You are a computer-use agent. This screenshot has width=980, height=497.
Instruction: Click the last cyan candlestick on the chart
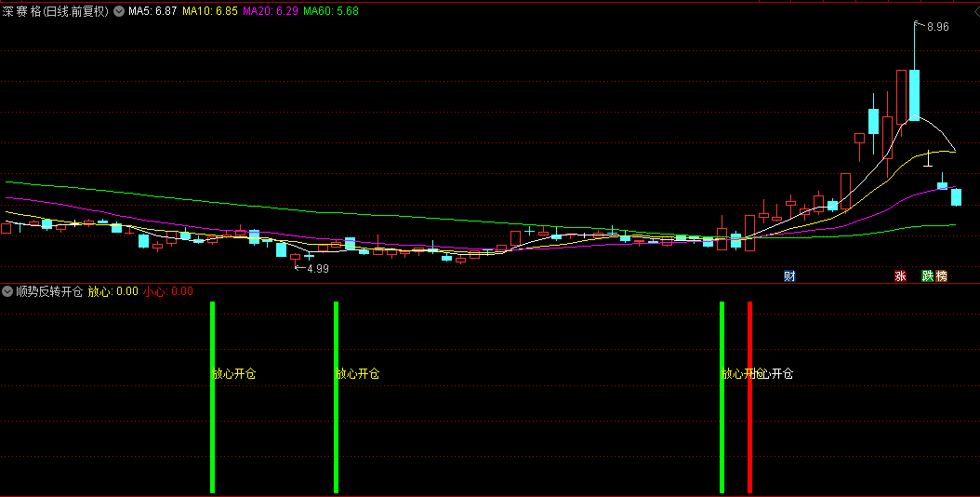(956, 197)
